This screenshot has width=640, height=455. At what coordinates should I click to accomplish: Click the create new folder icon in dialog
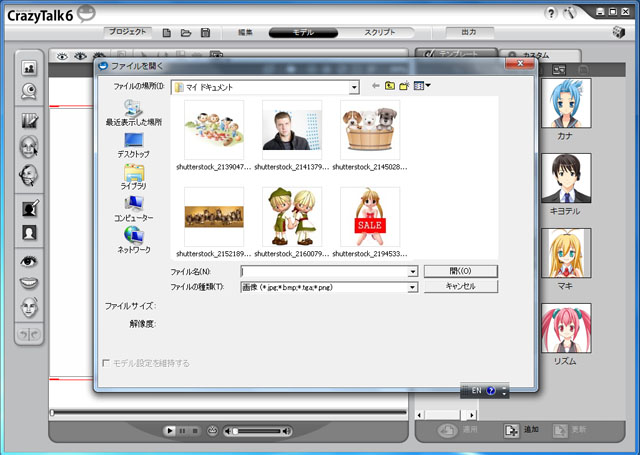[405, 87]
